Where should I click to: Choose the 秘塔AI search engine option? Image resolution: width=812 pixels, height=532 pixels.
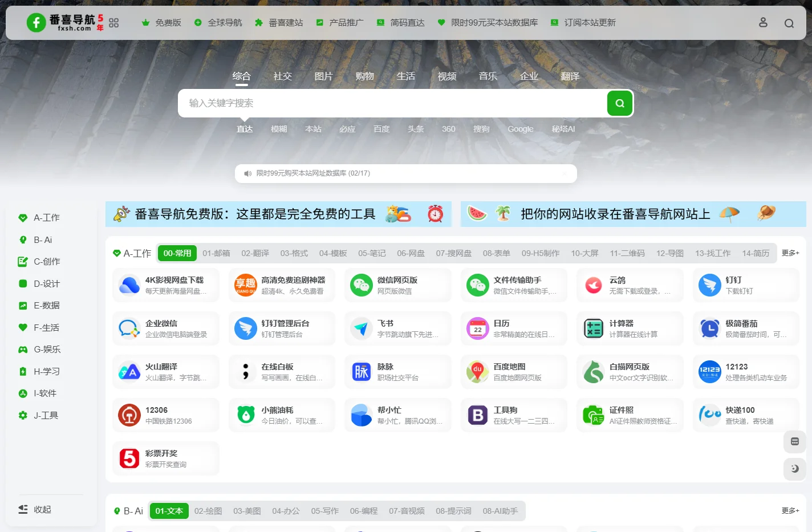point(563,129)
